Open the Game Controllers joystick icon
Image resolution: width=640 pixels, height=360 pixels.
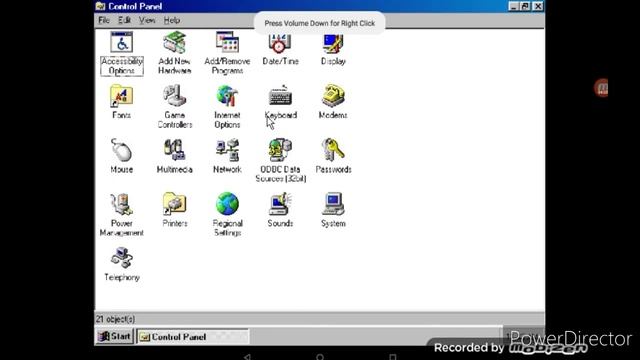tap(175, 96)
